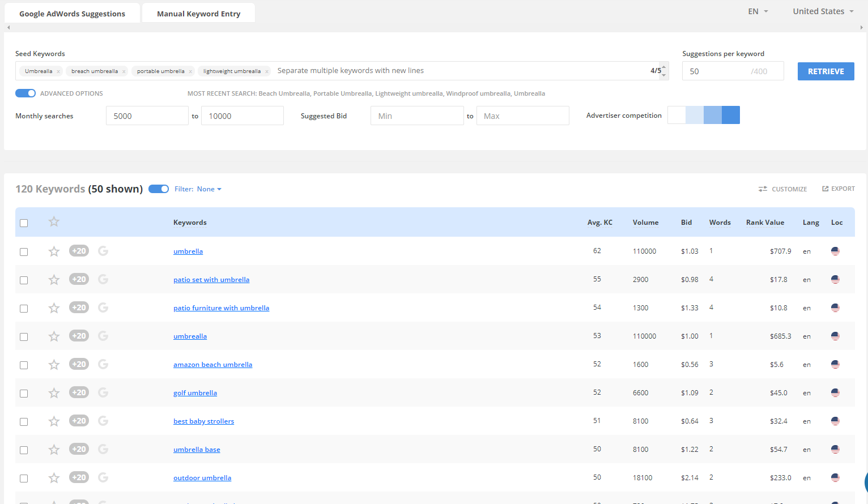Screen dimensions: 868x504
Task: Remove the breach umbrealla seed tag
Action: coord(124,71)
